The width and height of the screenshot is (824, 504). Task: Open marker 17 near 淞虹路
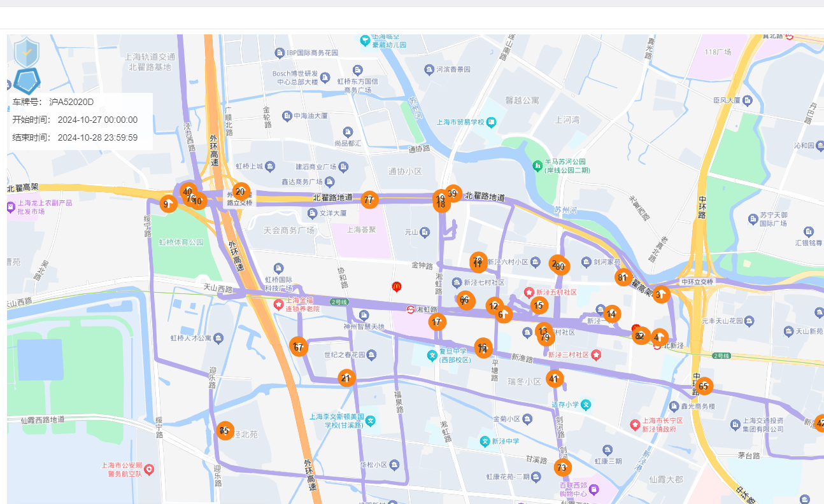(436, 323)
